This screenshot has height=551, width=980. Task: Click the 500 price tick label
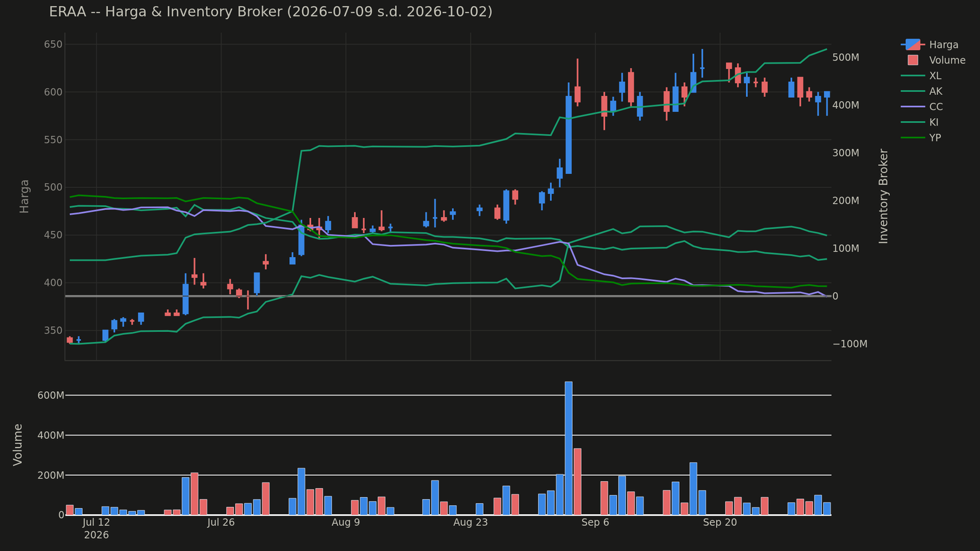click(x=53, y=187)
